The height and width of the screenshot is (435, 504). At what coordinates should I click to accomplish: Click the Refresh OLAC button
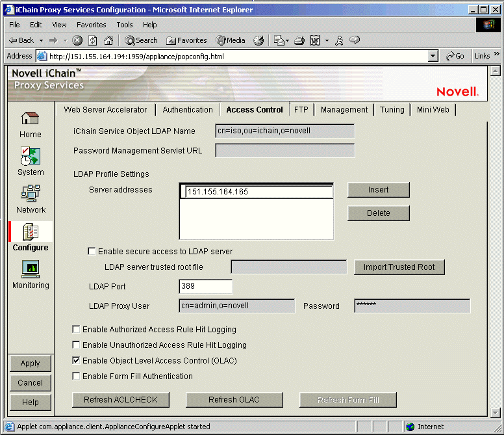[234, 400]
